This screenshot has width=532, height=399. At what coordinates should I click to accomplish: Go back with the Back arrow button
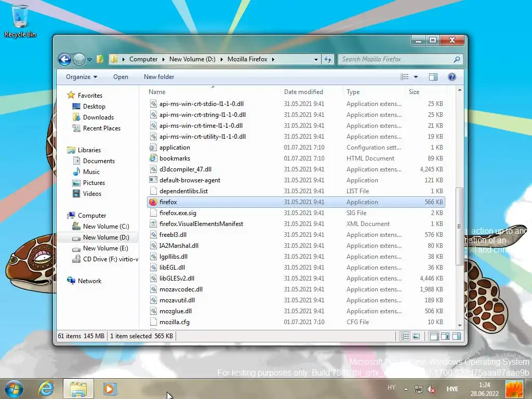pyautogui.click(x=64, y=59)
